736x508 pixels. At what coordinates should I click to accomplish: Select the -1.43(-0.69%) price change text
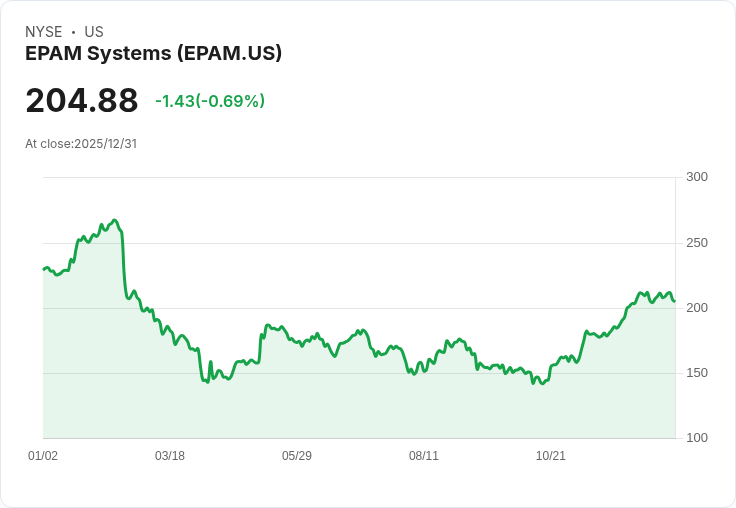(210, 101)
